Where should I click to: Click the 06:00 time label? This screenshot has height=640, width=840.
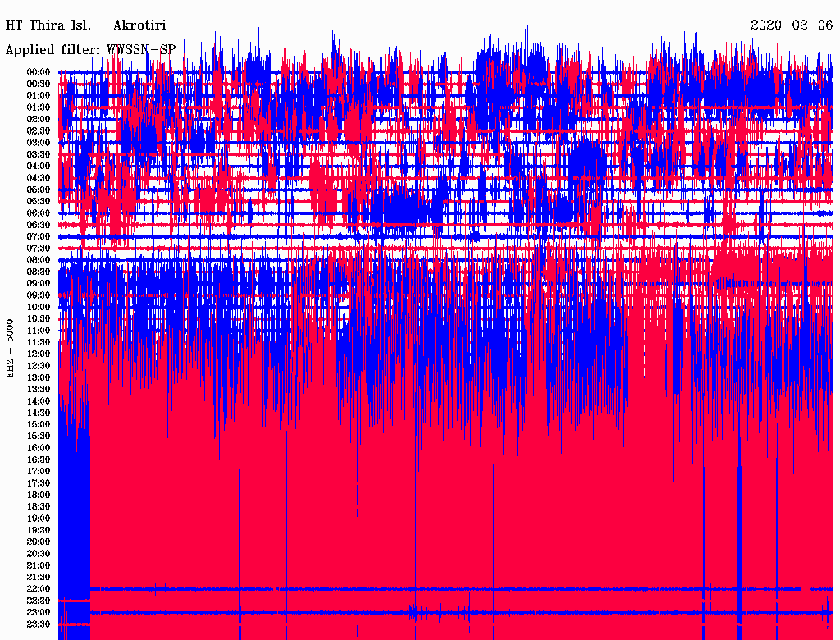pyautogui.click(x=39, y=213)
